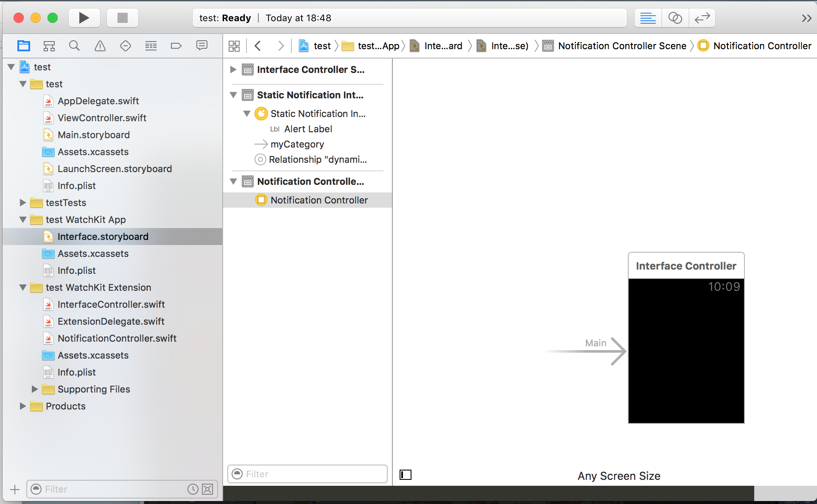
Task: Click Notification Controller Scene breadcrumb
Action: tap(621, 46)
